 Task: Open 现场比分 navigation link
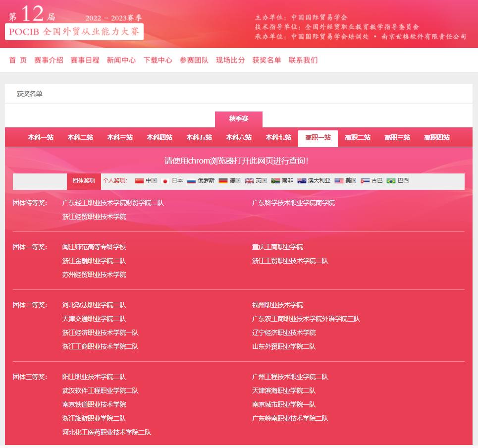point(230,60)
